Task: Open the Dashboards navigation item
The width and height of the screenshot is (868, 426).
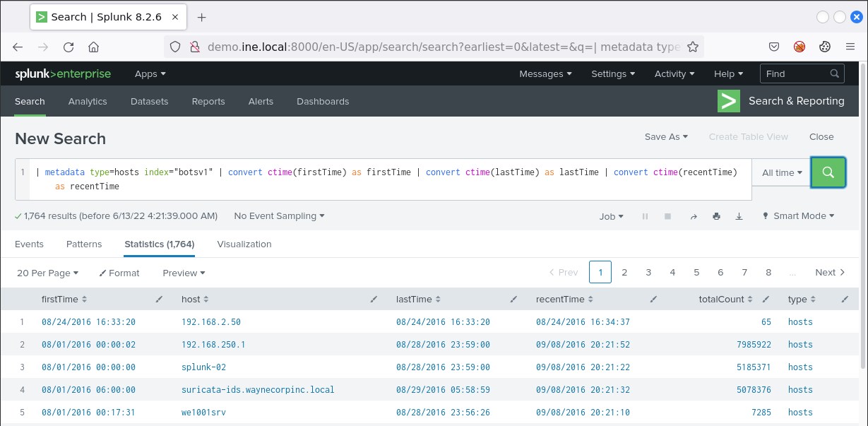Action: (323, 101)
